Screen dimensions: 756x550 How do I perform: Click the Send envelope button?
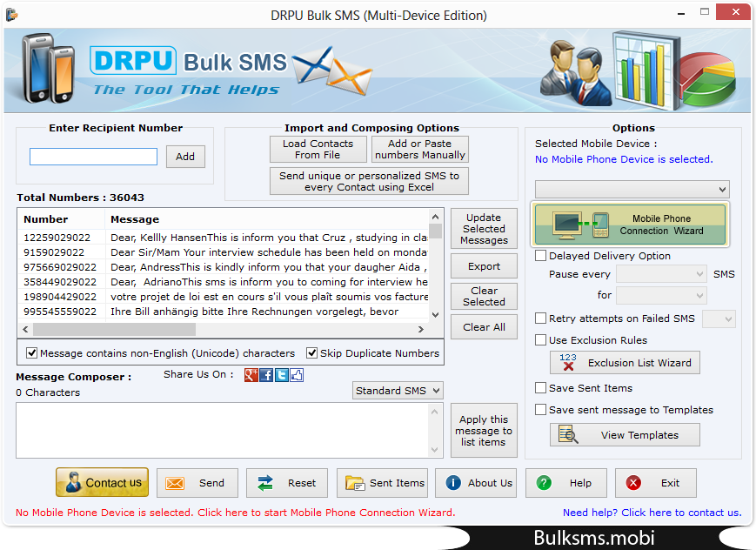[197, 482]
